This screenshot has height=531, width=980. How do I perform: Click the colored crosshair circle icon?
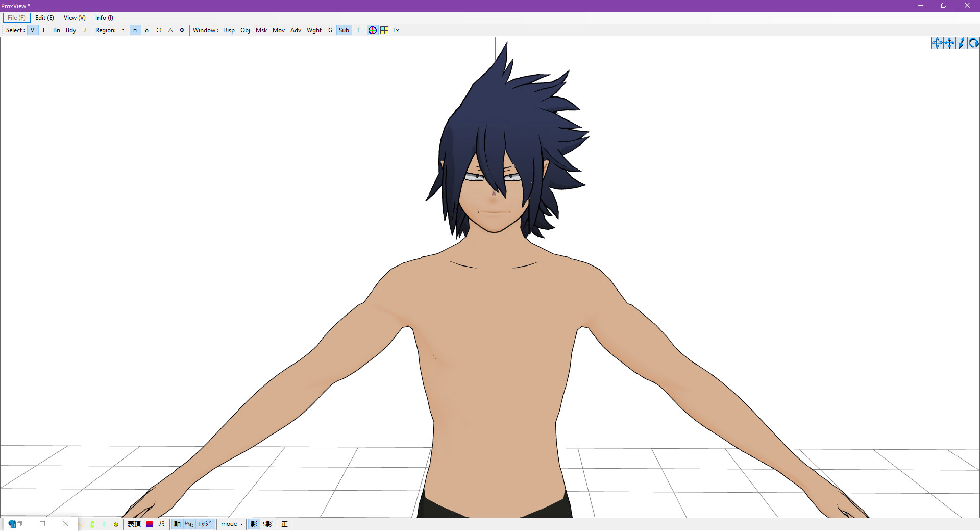tap(373, 30)
